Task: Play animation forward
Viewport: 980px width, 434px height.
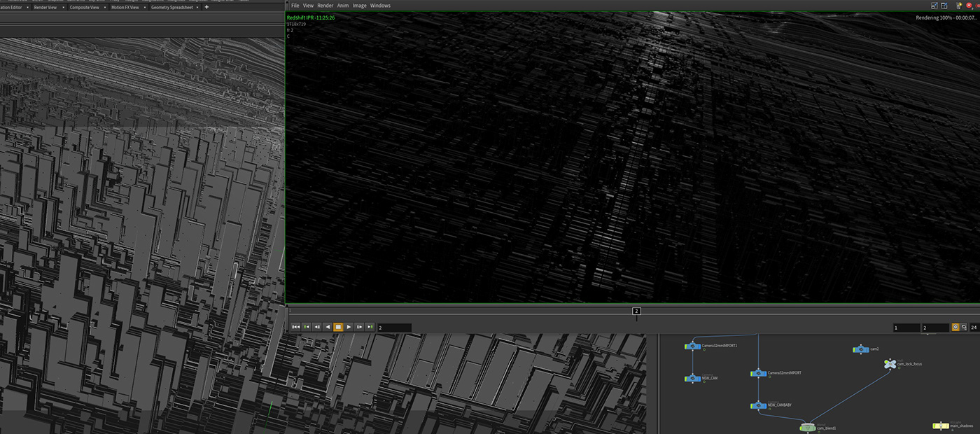Action: coord(349,327)
